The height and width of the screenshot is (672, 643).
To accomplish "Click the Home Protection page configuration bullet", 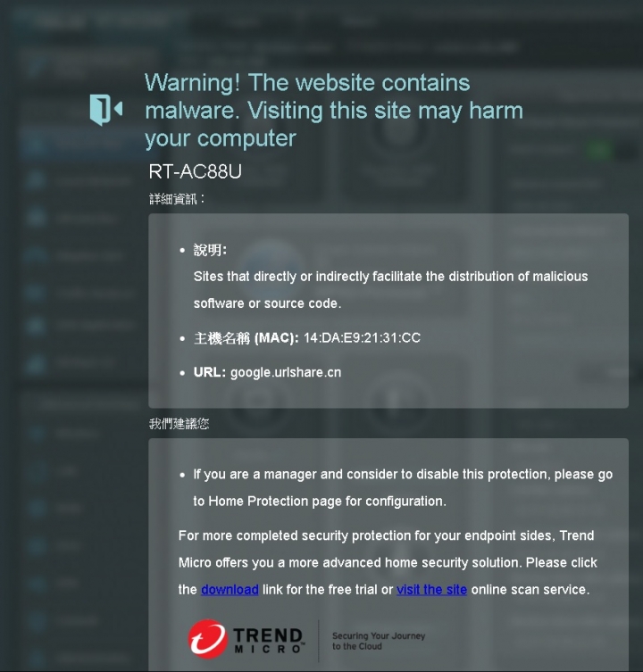I will 403,488.
